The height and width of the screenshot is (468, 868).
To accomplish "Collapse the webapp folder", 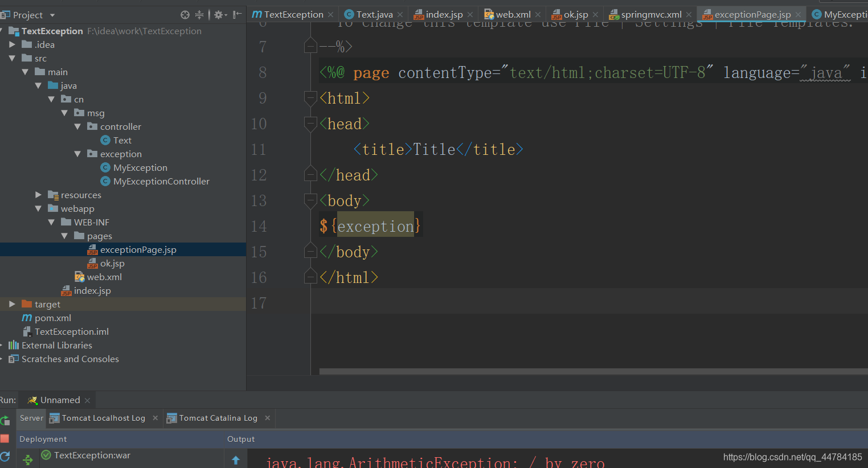I will click(x=38, y=208).
